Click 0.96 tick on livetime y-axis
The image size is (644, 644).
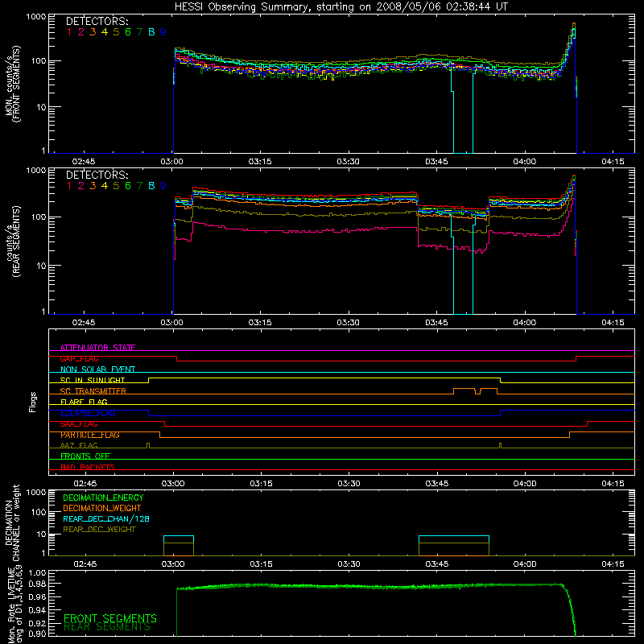pyautogui.click(x=37, y=597)
